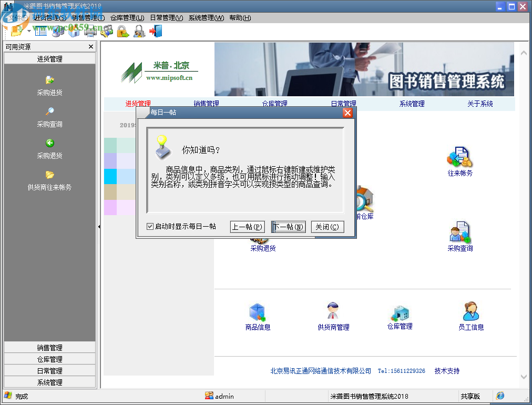Click 下一帖(N) button

pyautogui.click(x=289, y=227)
